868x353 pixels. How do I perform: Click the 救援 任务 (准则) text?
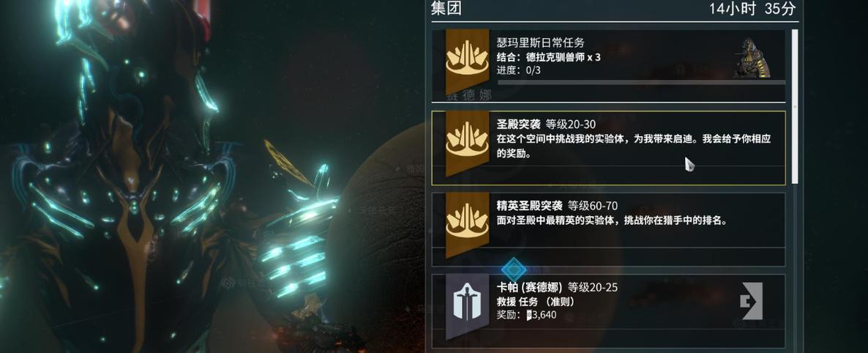[535, 302]
